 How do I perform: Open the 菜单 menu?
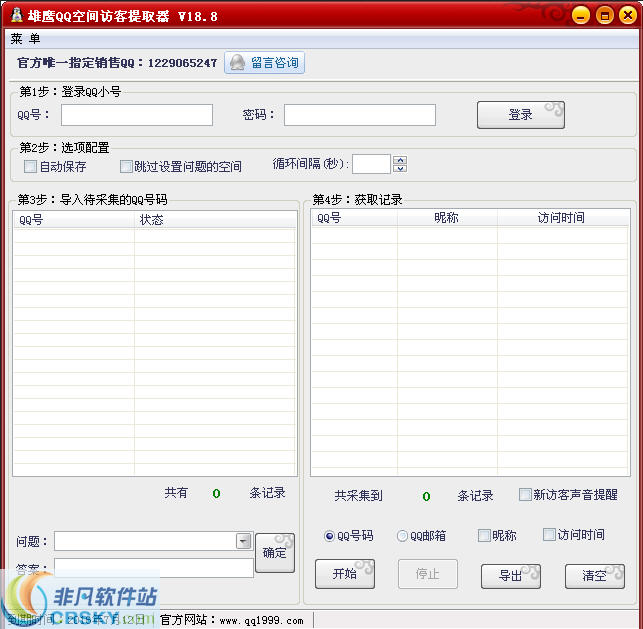point(25,39)
